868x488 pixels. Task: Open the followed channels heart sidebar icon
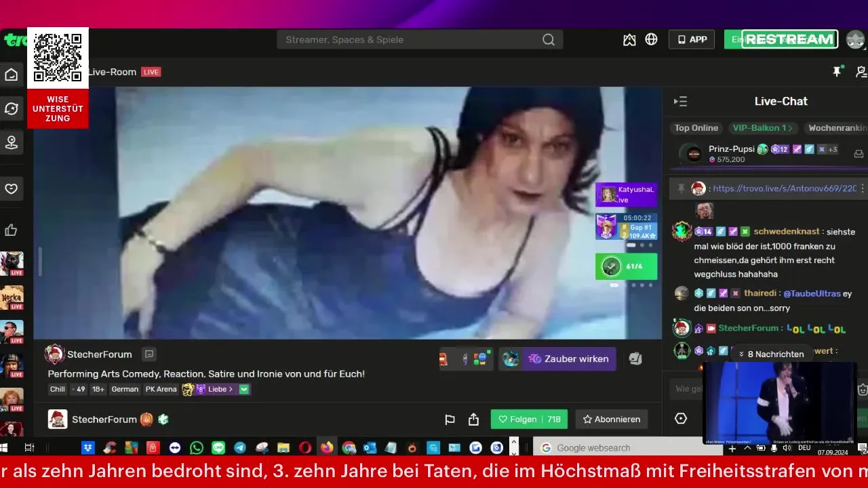(12, 188)
